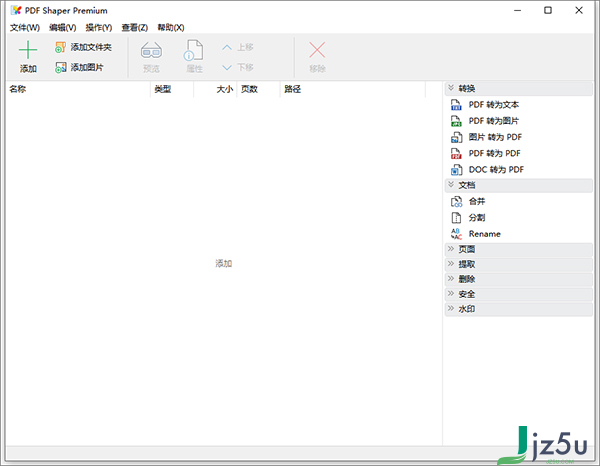The height and width of the screenshot is (466, 600).
Task: Expand the 删除 section
Action: pos(451,279)
